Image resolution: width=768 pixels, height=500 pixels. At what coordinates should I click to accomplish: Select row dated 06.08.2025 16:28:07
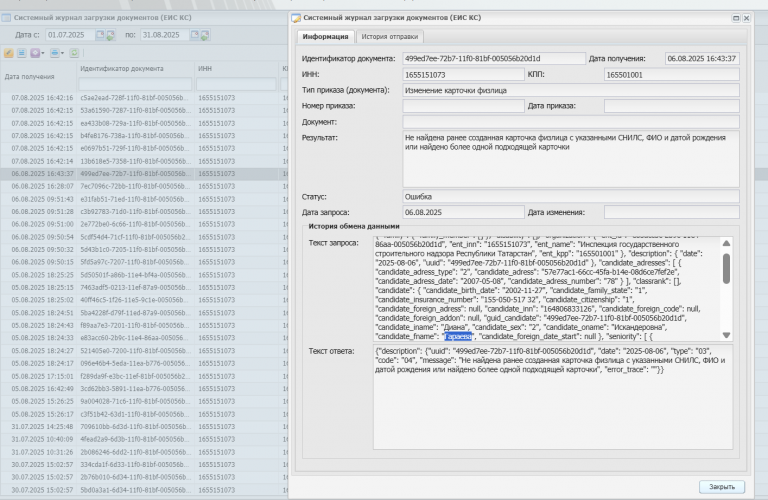point(144,187)
